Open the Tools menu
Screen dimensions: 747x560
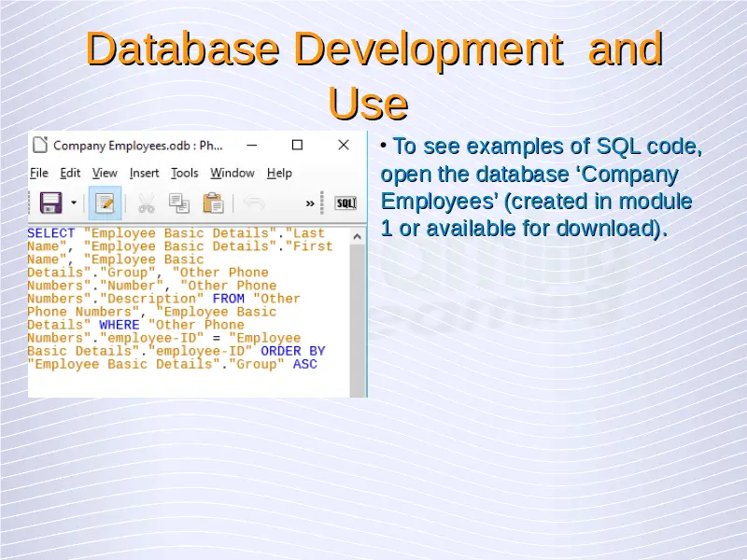click(x=185, y=173)
